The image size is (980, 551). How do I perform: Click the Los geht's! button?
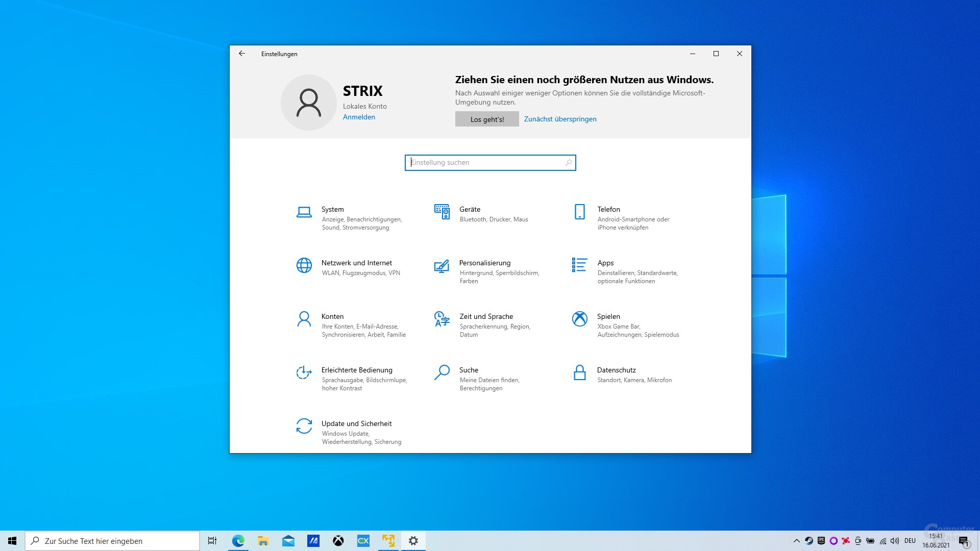pos(487,119)
